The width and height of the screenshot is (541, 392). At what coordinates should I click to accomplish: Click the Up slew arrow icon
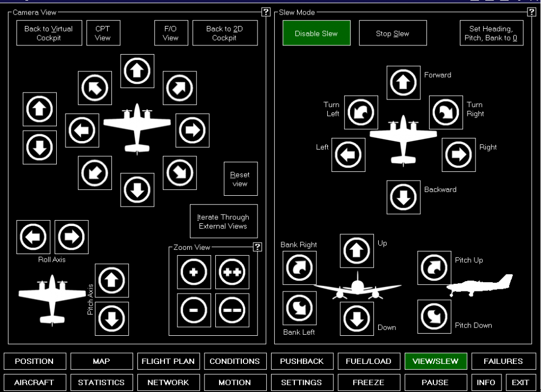click(x=357, y=250)
